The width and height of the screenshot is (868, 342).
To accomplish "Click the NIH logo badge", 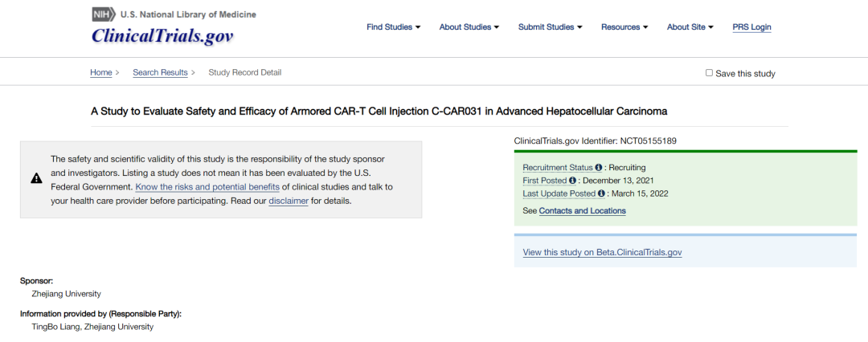I will (x=104, y=14).
